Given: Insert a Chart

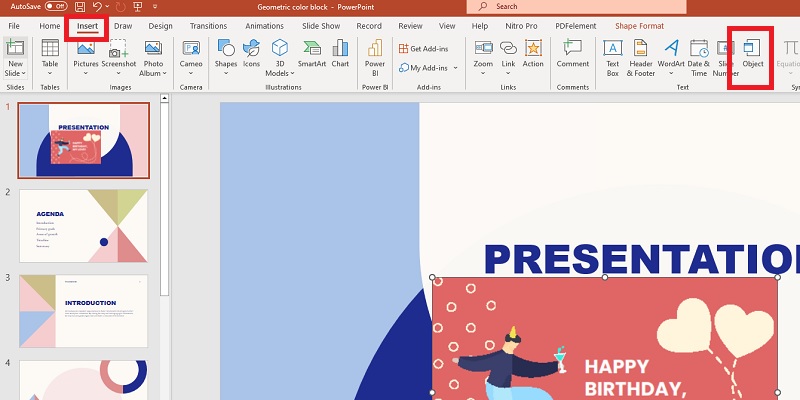Looking at the screenshot, I should pos(340,53).
